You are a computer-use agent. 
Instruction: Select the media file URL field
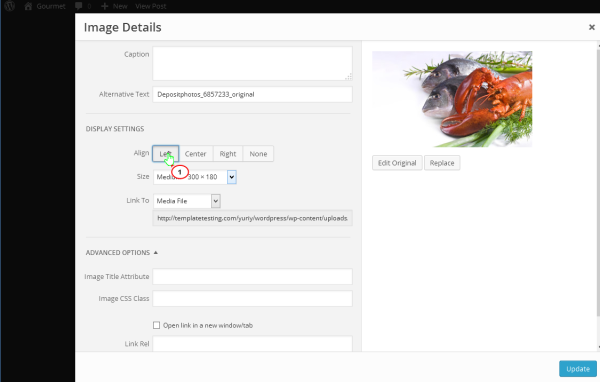[253, 218]
